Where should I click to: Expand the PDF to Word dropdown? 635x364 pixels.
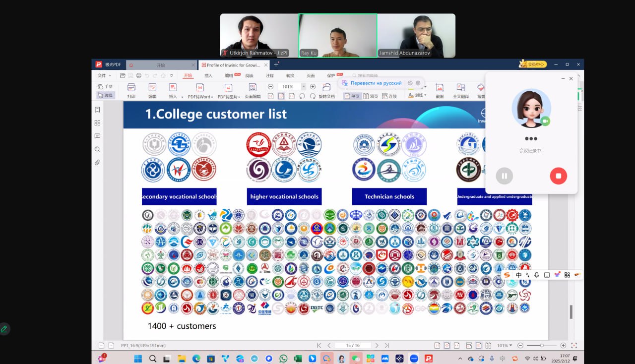click(x=212, y=97)
